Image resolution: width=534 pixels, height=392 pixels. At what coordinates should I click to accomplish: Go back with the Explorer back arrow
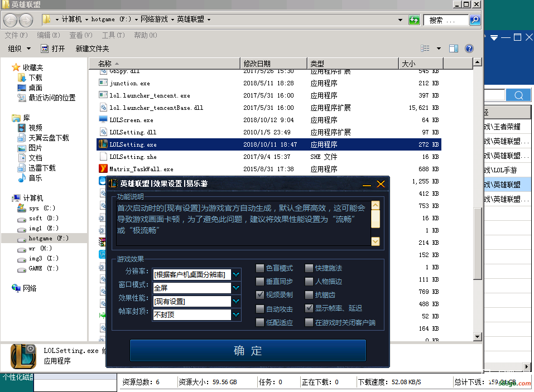(10, 20)
